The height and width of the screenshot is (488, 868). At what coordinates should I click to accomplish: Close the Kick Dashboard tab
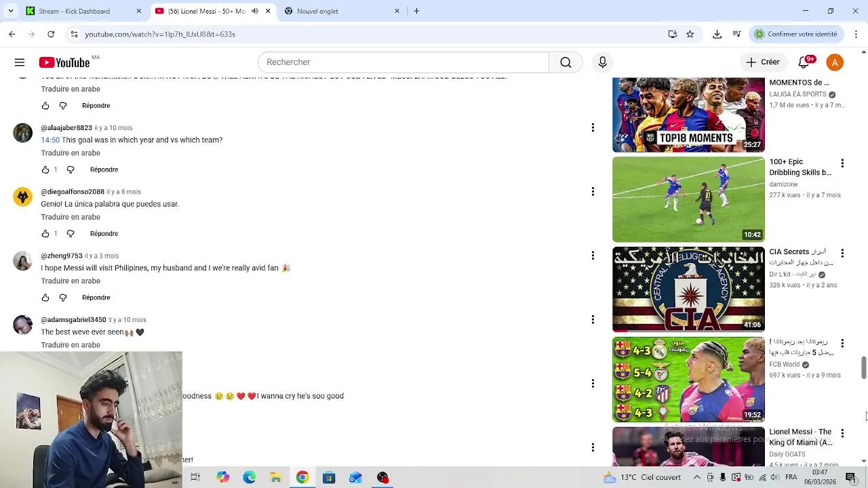(x=139, y=11)
